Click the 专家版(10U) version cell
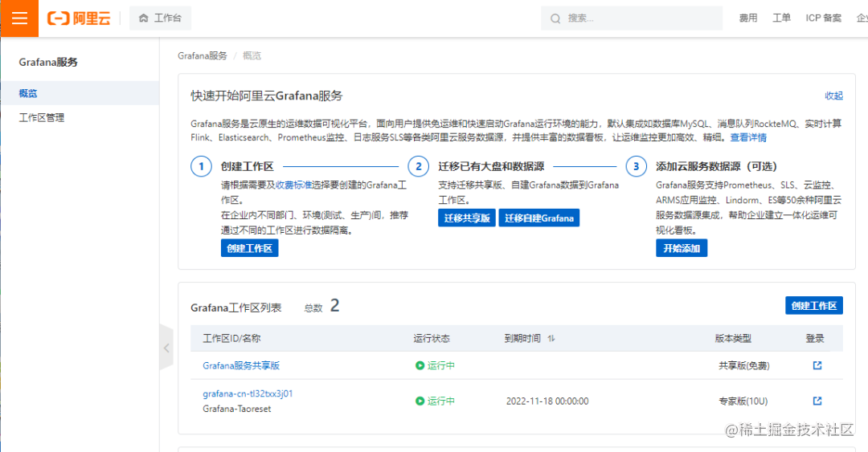 pos(743,401)
